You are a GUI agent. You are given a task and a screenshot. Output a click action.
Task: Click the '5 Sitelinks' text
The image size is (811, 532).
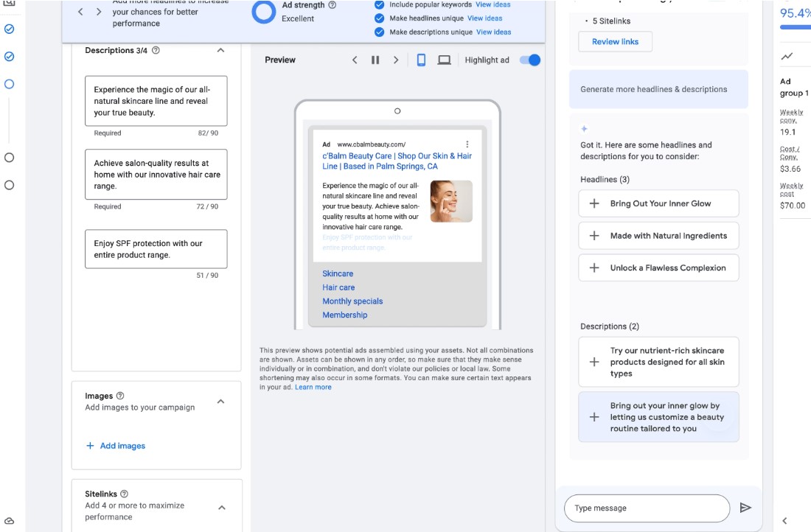click(x=611, y=21)
